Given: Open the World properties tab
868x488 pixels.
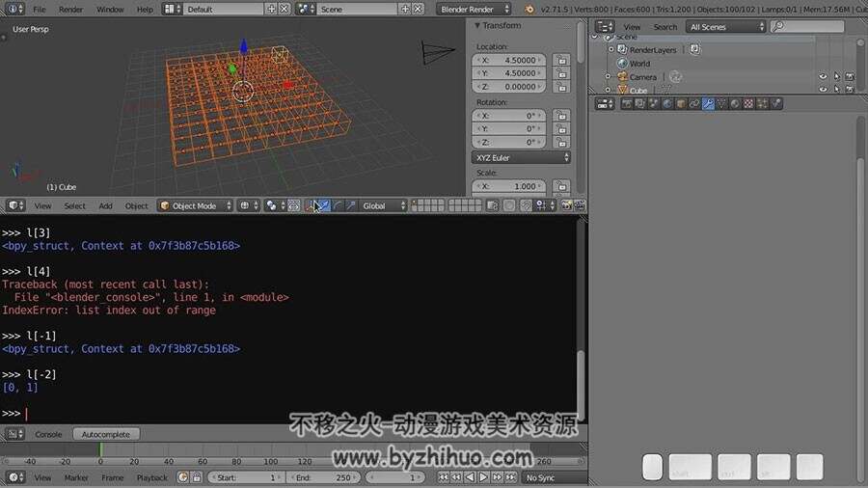Looking at the screenshot, I should pyautogui.click(x=667, y=103).
